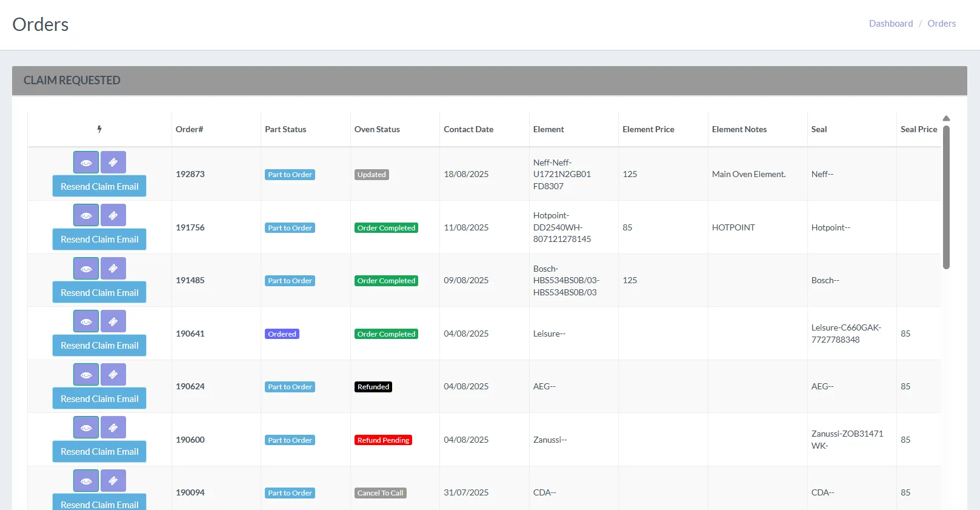This screenshot has width=980, height=510.
Task: Click the Ordered part status badge
Action: pos(282,334)
